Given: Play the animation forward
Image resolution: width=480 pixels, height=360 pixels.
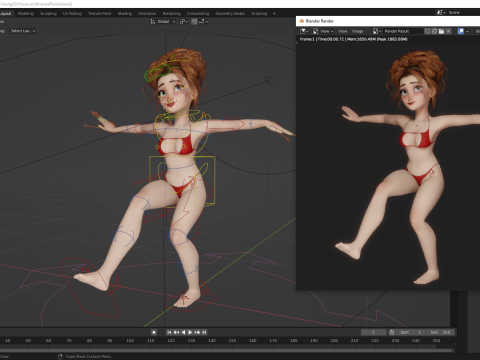Looking at the screenshot, I should [190, 332].
